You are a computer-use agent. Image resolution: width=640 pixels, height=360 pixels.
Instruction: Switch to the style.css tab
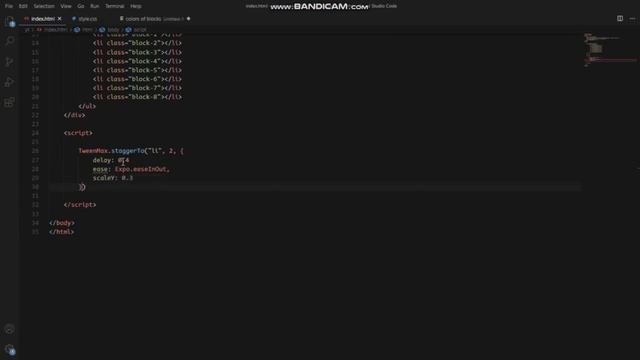tap(87, 19)
